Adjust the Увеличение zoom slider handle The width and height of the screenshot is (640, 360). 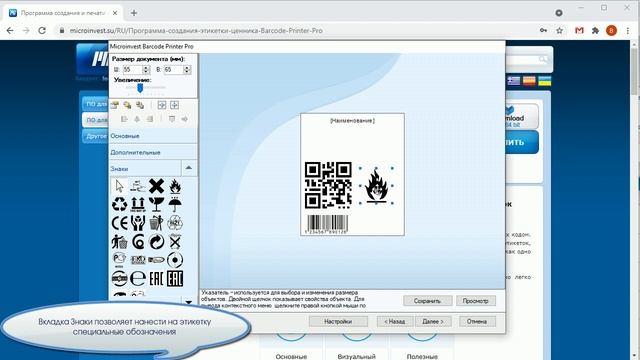[140, 88]
